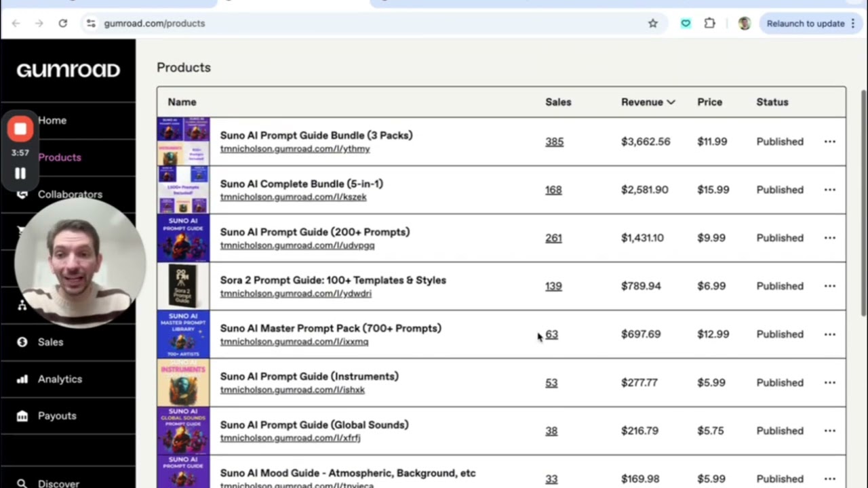Open the Chrome profile avatar
Screen dimensions: 868x488
(x=745, y=23)
